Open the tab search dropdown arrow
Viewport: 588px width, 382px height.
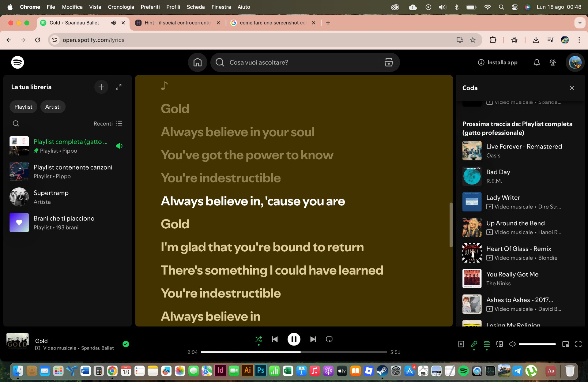580,23
